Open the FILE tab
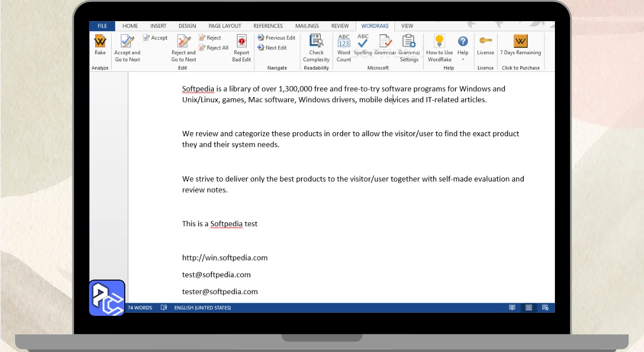Viewport: 644px width, 352px height. pyautogui.click(x=102, y=26)
